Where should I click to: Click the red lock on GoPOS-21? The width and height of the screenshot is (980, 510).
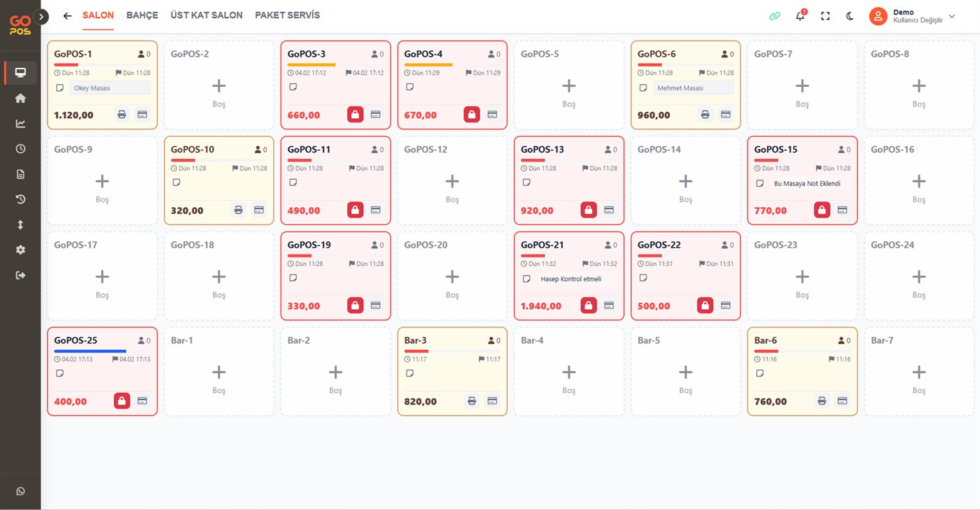click(x=589, y=305)
